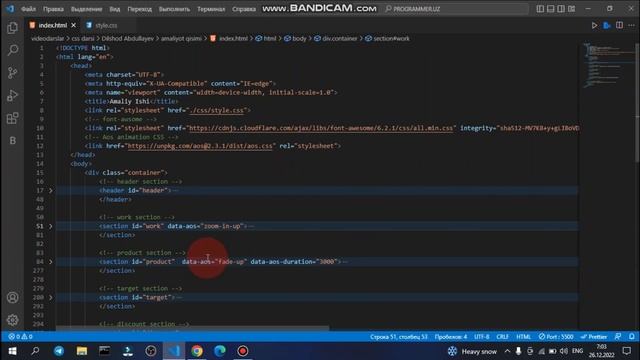The width and height of the screenshot is (640, 360).
Task: Expand folded product section at line 84
Action: 51,262
